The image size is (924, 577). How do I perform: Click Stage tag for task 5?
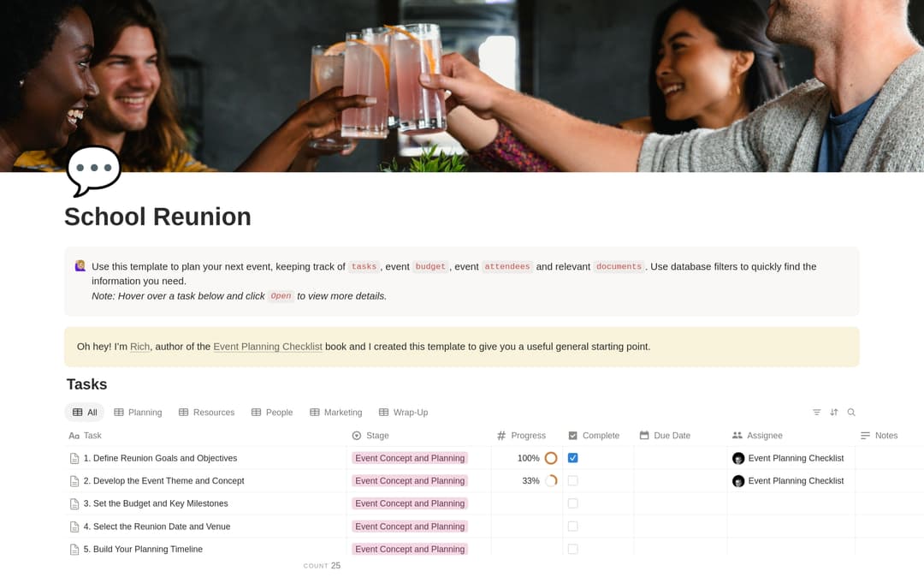[x=410, y=549]
